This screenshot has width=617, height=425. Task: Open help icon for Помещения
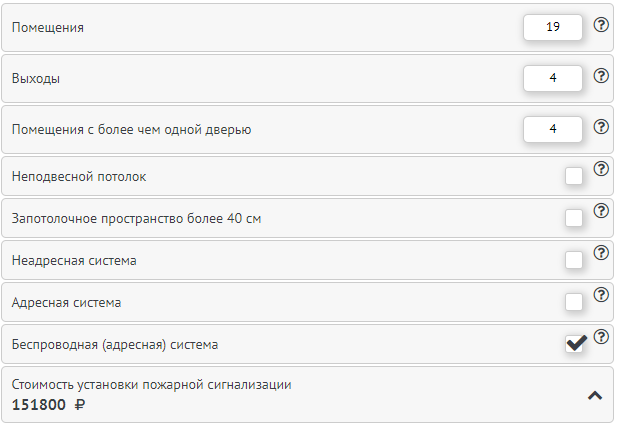coord(601,25)
